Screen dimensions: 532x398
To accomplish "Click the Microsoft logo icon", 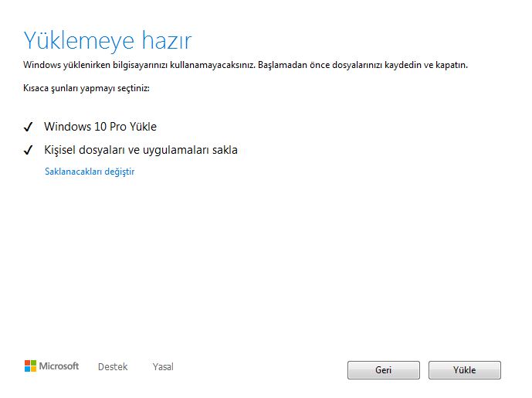I will 30,366.
